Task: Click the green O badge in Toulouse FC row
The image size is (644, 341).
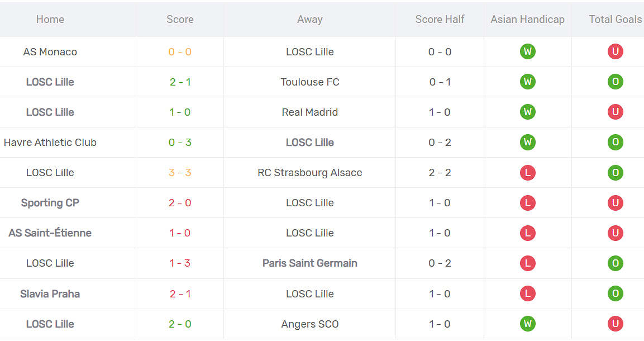Action: tap(616, 82)
